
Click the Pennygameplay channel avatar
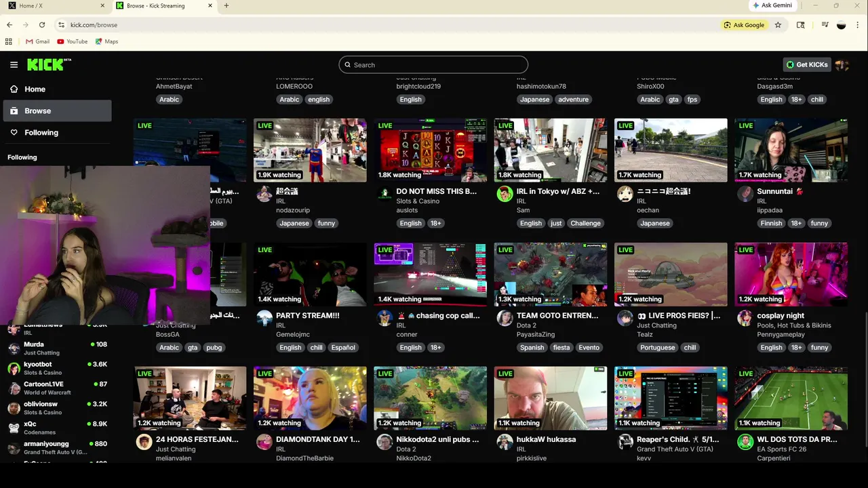click(745, 318)
